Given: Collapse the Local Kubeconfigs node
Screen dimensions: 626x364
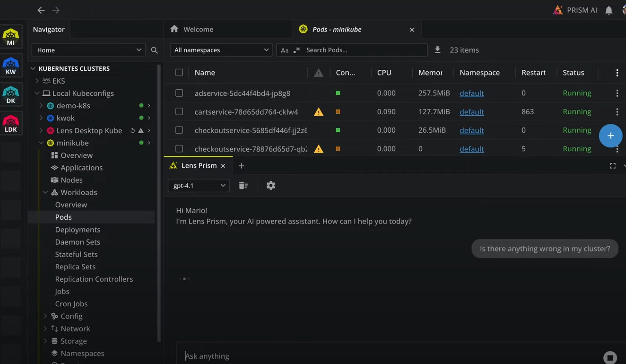Looking at the screenshot, I should (x=37, y=93).
